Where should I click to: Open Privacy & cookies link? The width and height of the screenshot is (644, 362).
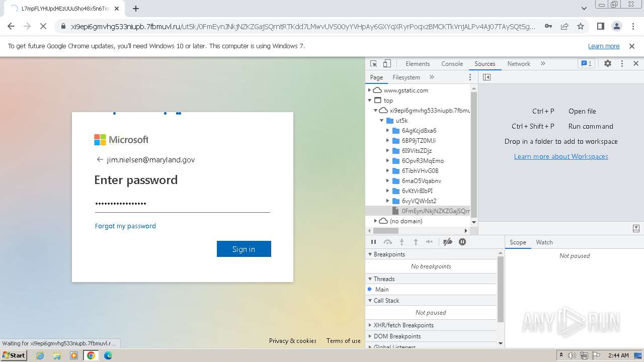(x=293, y=341)
